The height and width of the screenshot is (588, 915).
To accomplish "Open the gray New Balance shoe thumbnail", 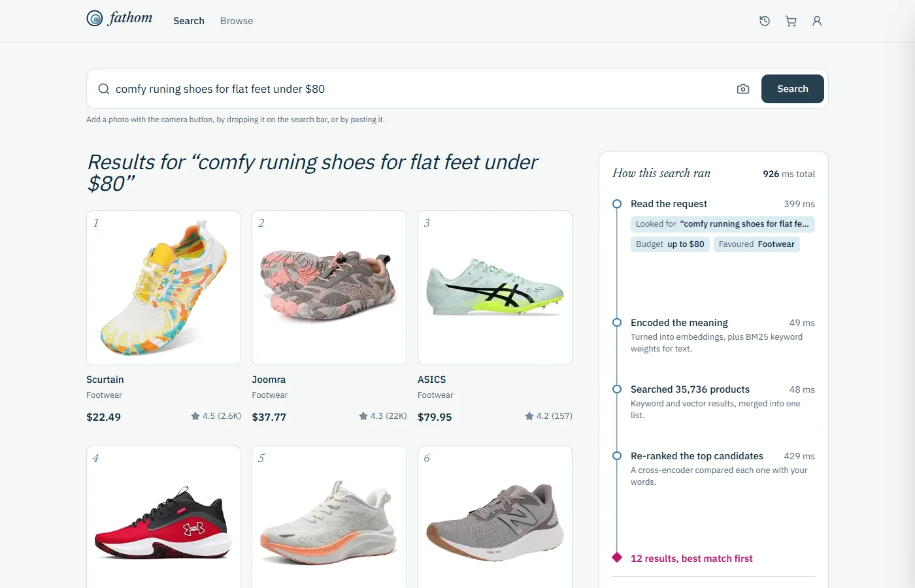I will tap(495, 517).
